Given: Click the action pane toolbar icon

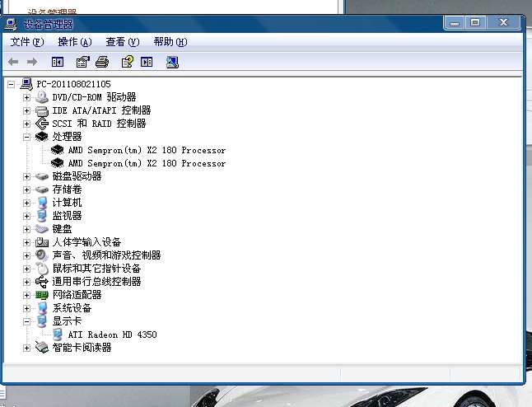Looking at the screenshot, I should pos(147,62).
